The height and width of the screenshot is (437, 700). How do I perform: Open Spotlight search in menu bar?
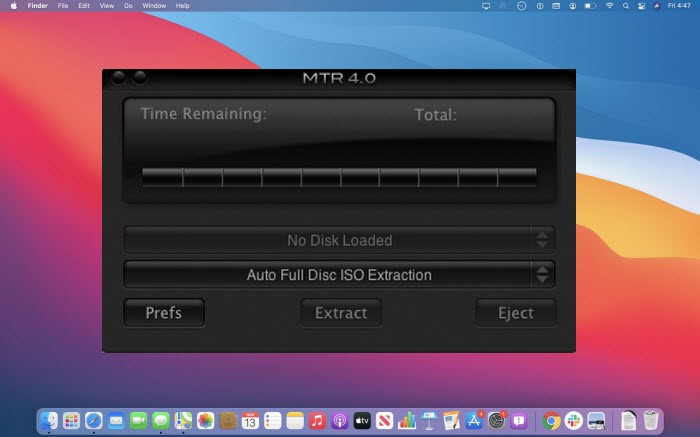pos(626,6)
